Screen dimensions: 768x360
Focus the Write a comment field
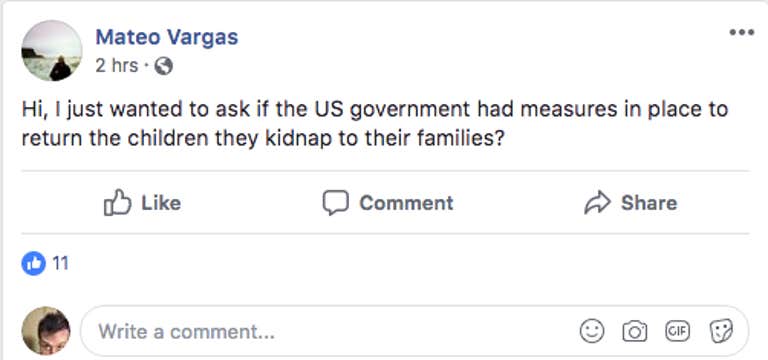[414, 331]
